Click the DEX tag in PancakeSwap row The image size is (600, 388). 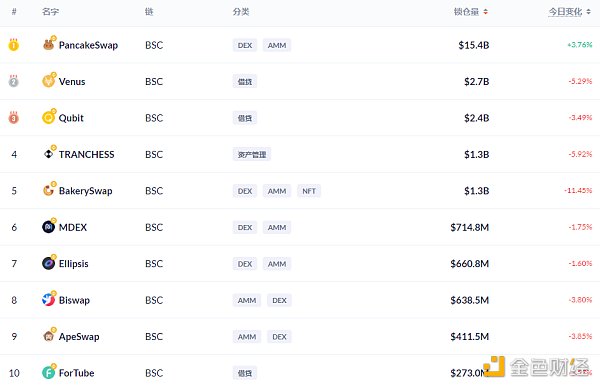point(245,45)
